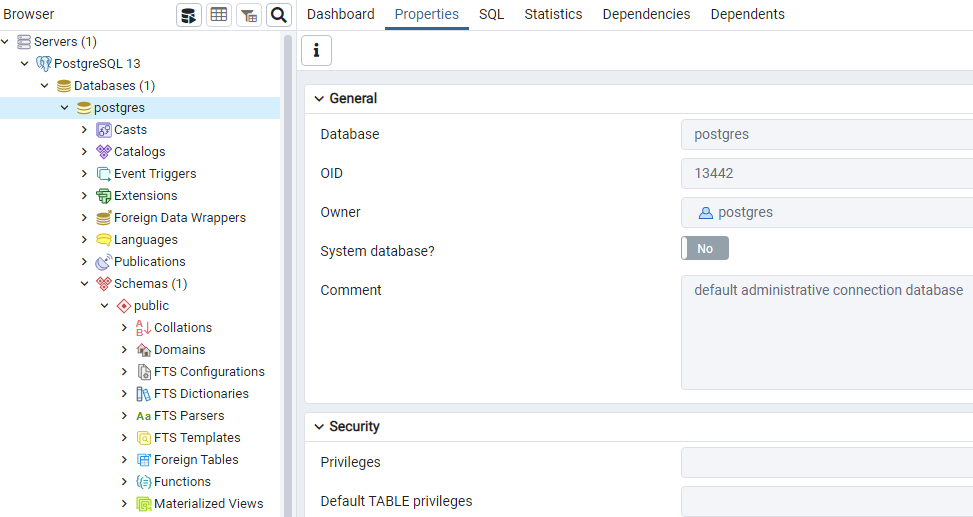Click the Default TABLE privileges field

pos(827,501)
